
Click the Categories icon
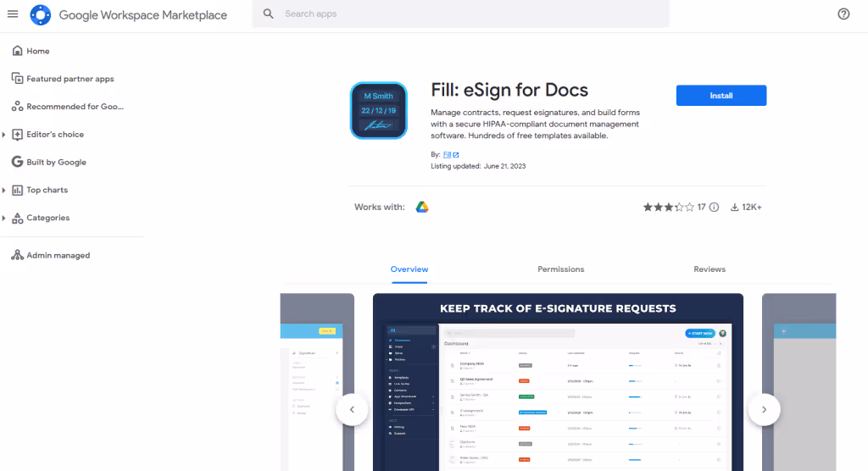tap(17, 218)
